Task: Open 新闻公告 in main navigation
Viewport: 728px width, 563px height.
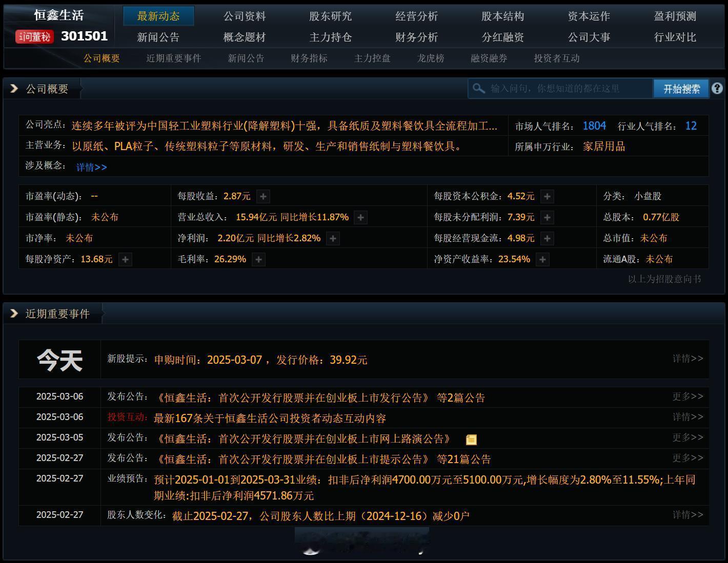Action: click(x=158, y=37)
